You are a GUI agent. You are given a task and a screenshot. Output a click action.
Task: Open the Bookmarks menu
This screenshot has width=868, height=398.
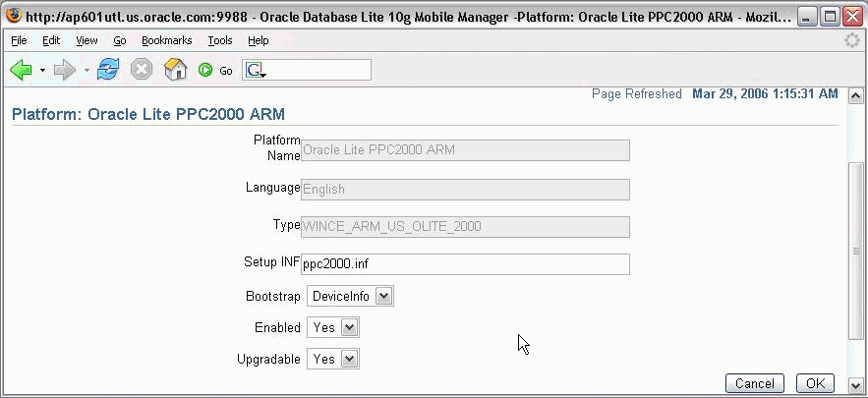click(x=167, y=40)
